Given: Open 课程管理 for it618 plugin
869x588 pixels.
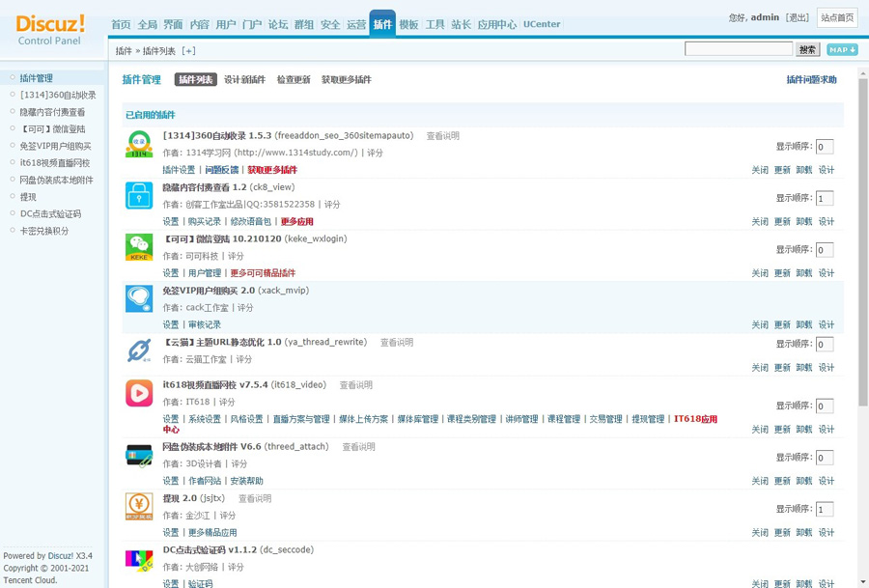Looking at the screenshot, I should pos(564,419).
